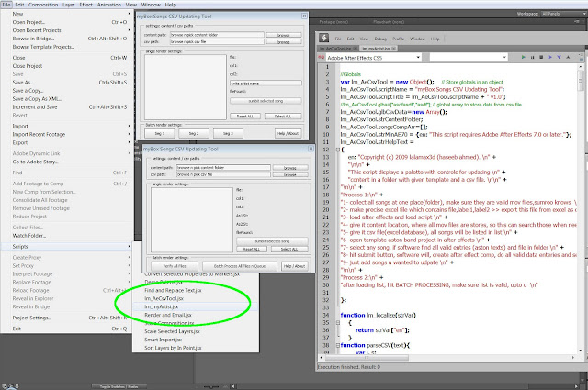Click the write artist name input field
This screenshot has height=390, width=588.
tap(266, 84)
